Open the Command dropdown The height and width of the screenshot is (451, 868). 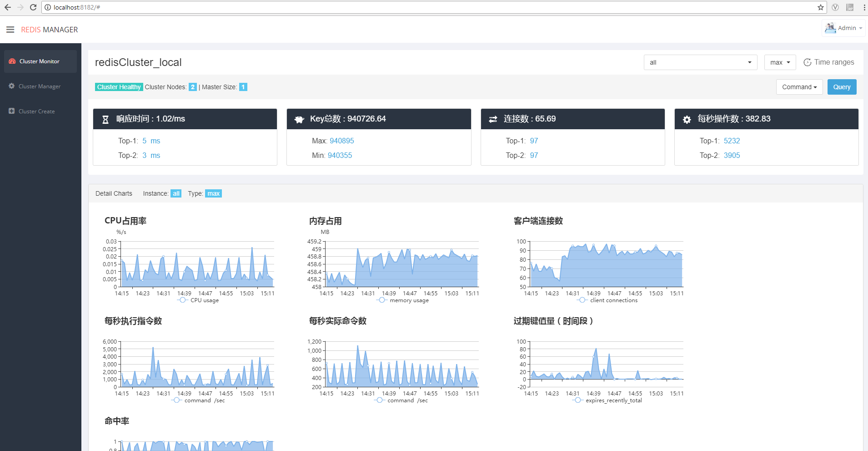pos(799,87)
